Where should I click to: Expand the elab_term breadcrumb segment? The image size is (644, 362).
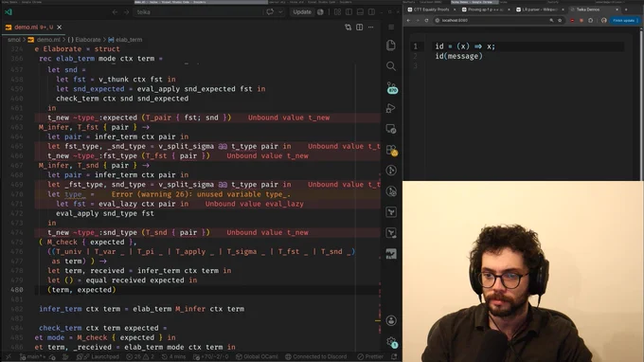click(125, 40)
